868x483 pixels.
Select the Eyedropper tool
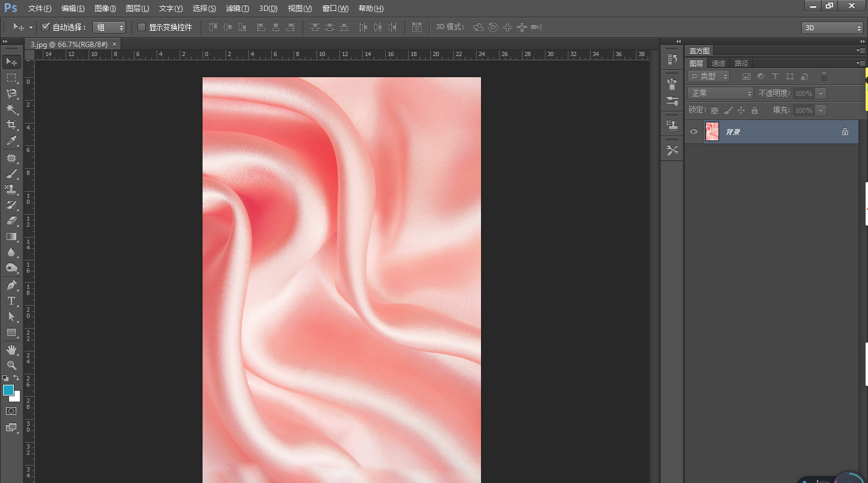coord(11,140)
